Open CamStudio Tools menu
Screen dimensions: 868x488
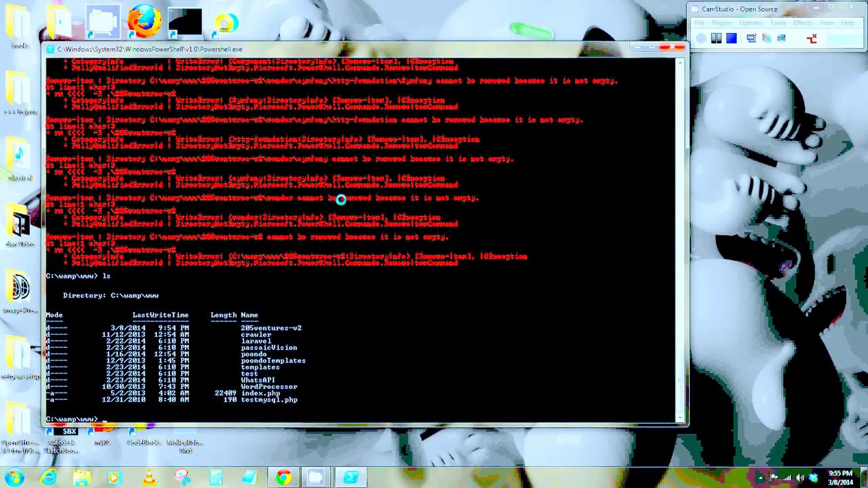coord(778,23)
